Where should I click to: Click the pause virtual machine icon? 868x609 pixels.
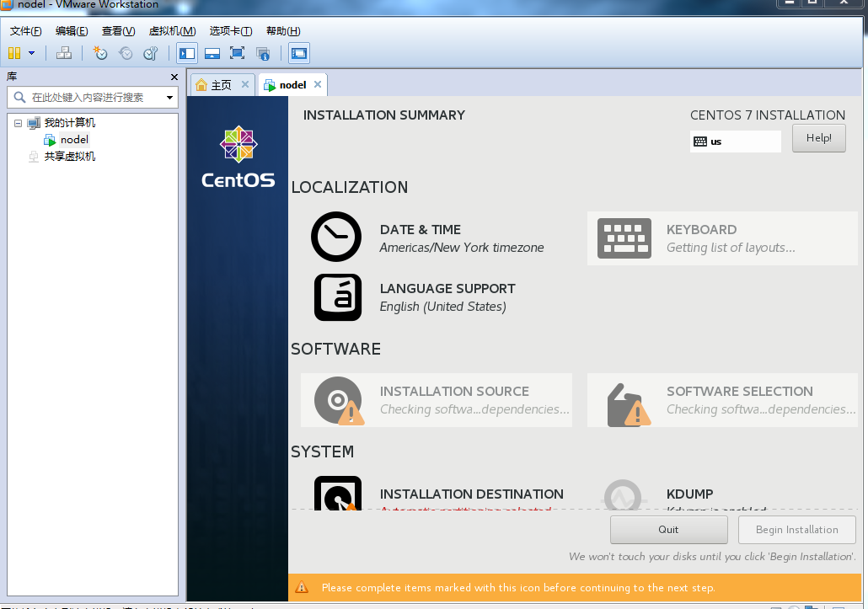click(14, 53)
